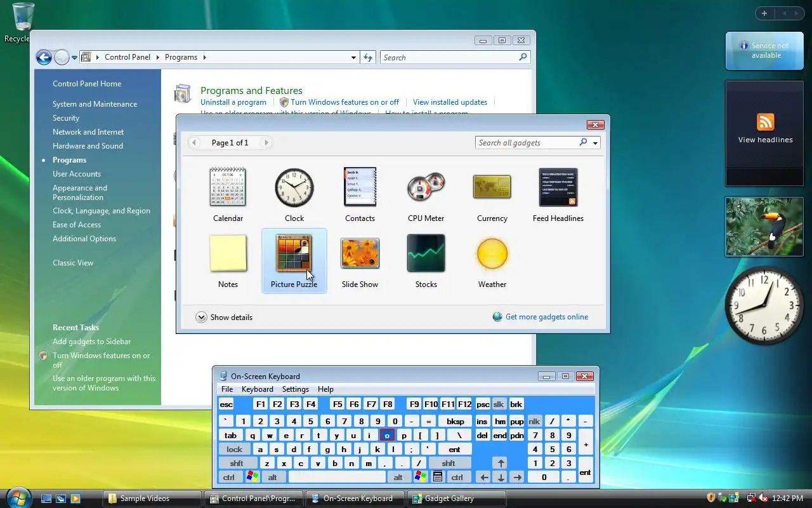
Task: Select the Slide Show gadget
Action: (x=360, y=253)
